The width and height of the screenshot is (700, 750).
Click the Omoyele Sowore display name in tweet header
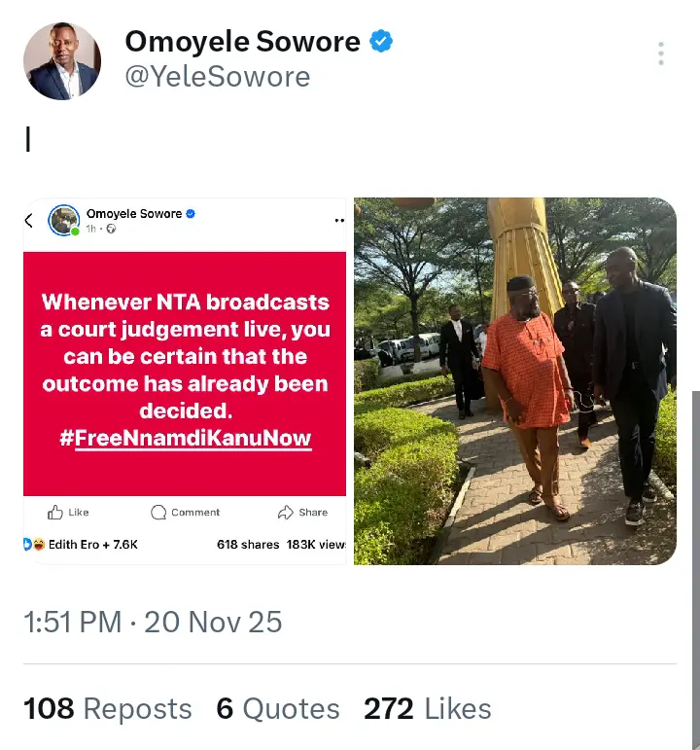coord(242,42)
